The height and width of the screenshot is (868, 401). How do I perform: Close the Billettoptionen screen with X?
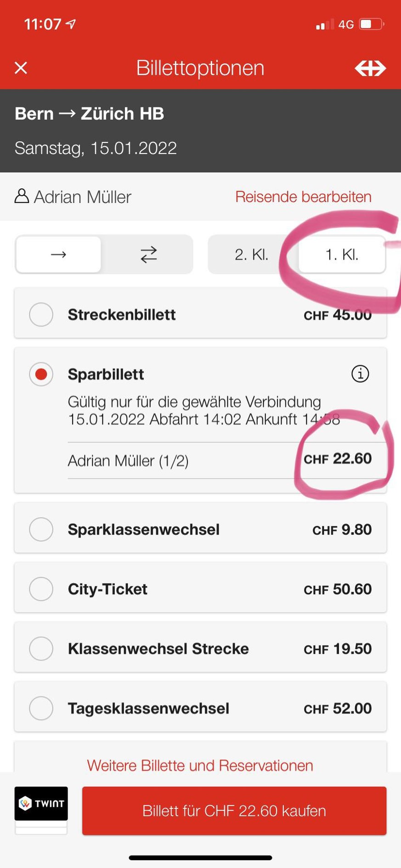(21, 68)
